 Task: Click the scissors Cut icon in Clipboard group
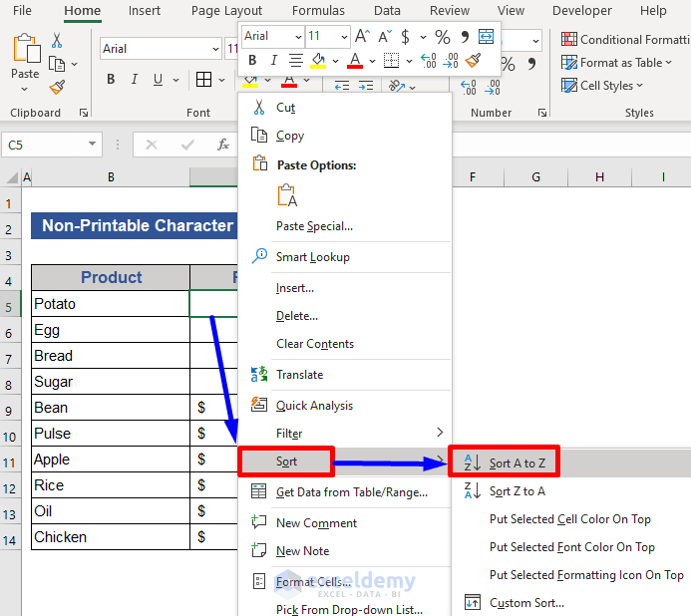coord(57,40)
